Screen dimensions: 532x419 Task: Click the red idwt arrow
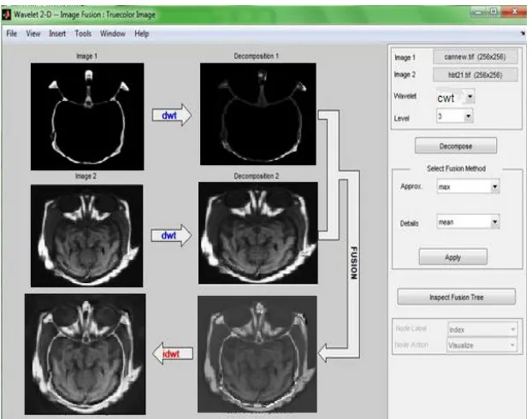[174, 354]
